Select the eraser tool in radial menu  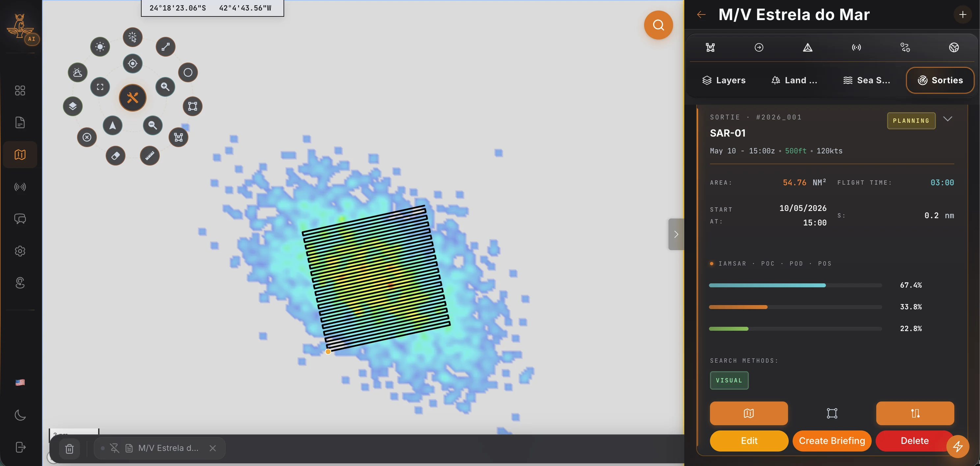pyautogui.click(x=115, y=156)
